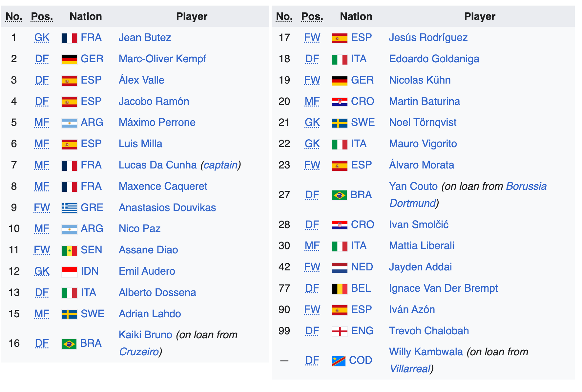The height and width of the screenshot is (392, 582).
Task: Click the Brazilian flag in Yan Couto's row
Action: pos(340,195)
